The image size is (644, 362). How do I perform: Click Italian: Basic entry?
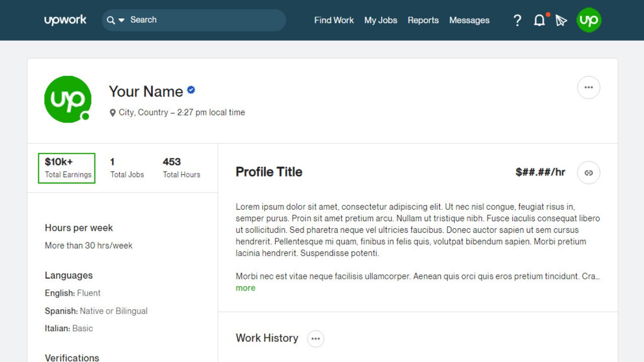69,328
